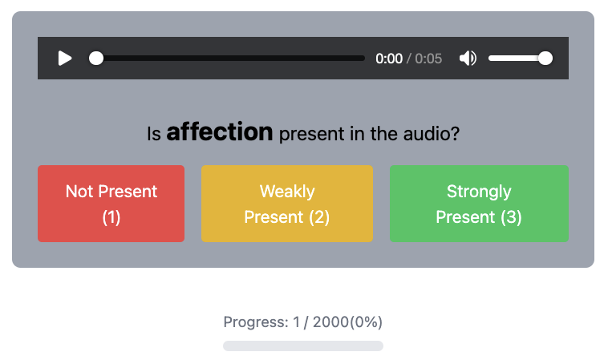The width and height of the screenshot is (608, 364).
Task: Click the volume slider handle
Action: click(x=545, y=59)
